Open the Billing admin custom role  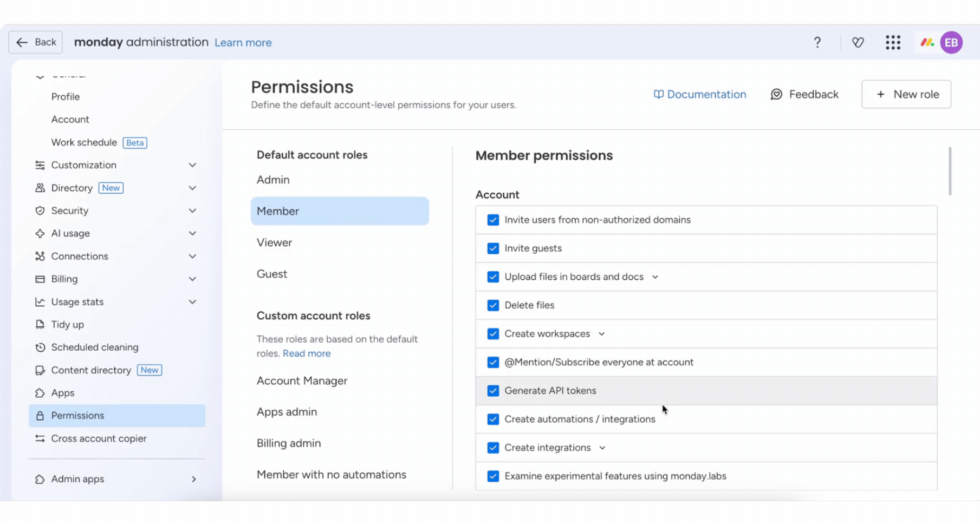pyautogui.click(x=289, y=443)
